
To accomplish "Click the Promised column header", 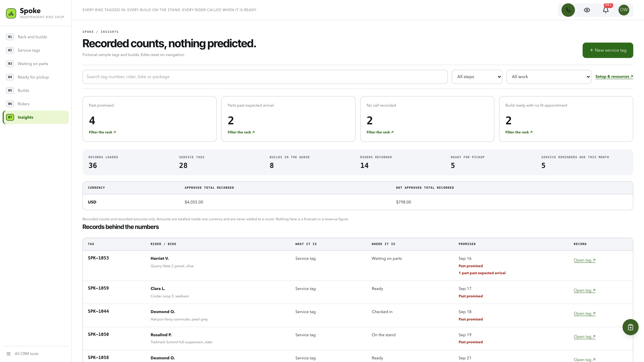I will [467, 244].
